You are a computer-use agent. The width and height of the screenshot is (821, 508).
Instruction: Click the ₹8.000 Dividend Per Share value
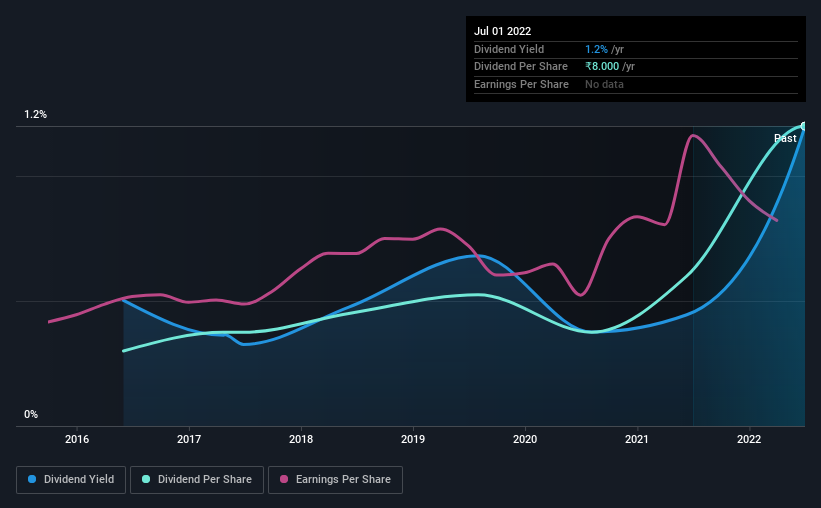pyautogui.click(x=602, y=67)
